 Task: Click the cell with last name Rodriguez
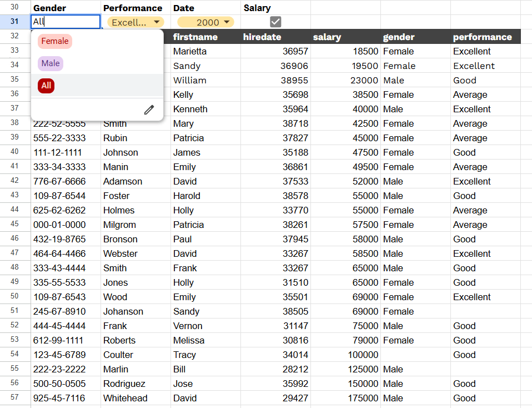pos(135,384)
